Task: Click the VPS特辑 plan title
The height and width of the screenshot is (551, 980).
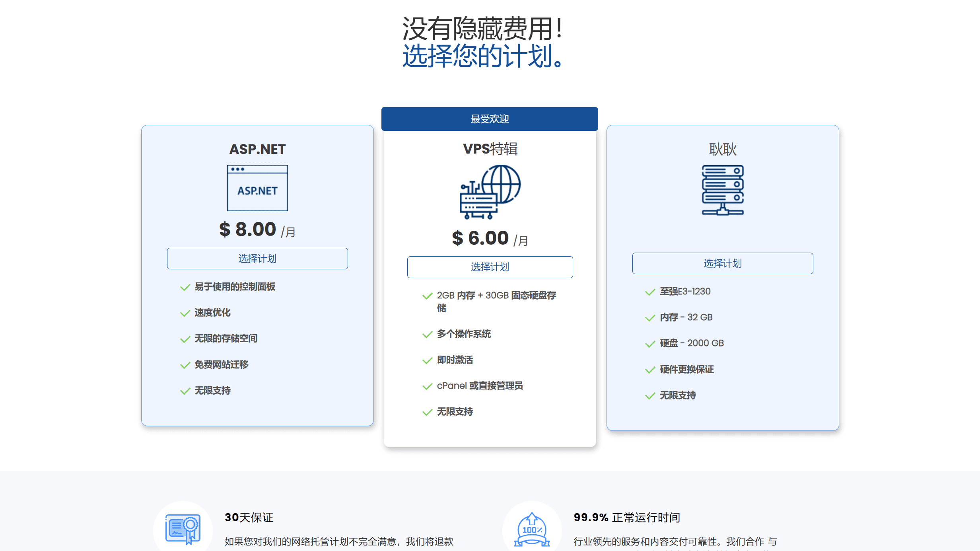Action: click(490, 149)
